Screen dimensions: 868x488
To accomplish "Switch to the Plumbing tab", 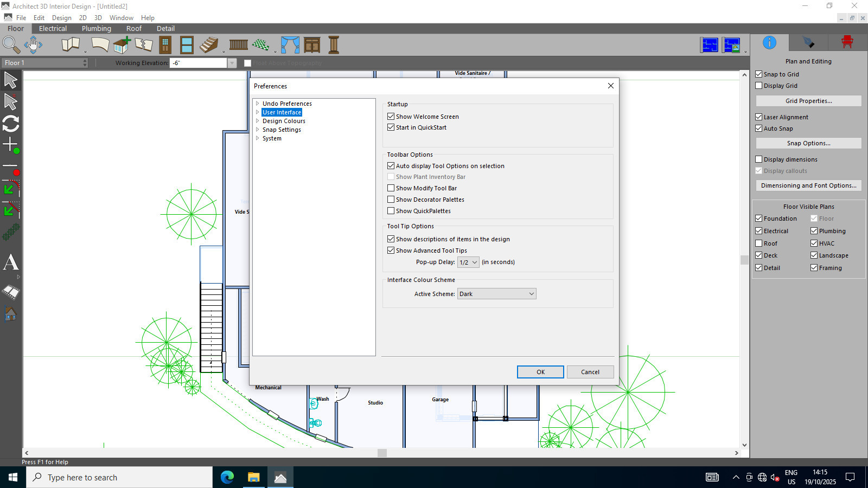I will tap(96, 29).
